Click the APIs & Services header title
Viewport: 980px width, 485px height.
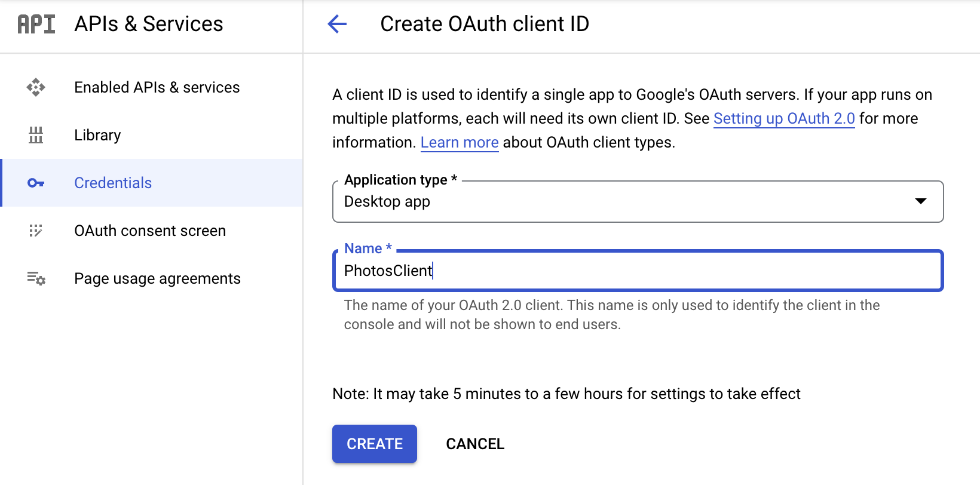(149, 24)
